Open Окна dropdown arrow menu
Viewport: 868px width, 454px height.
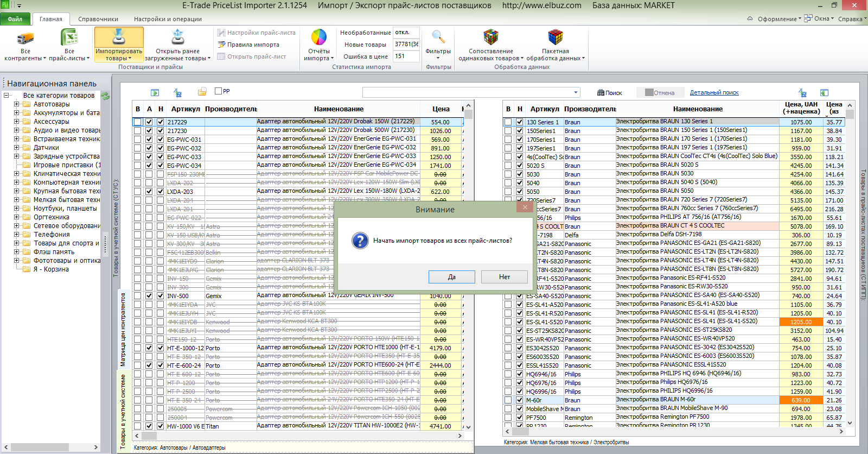click(x=832, y=18)
